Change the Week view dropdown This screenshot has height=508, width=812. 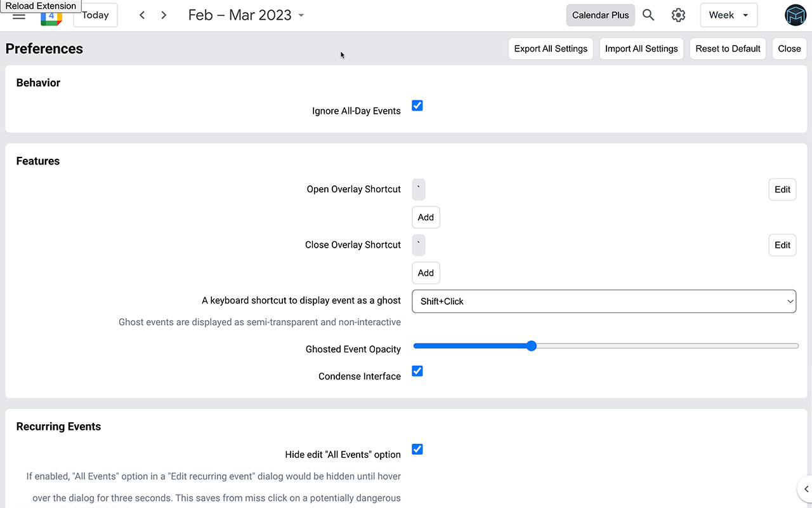728,15
